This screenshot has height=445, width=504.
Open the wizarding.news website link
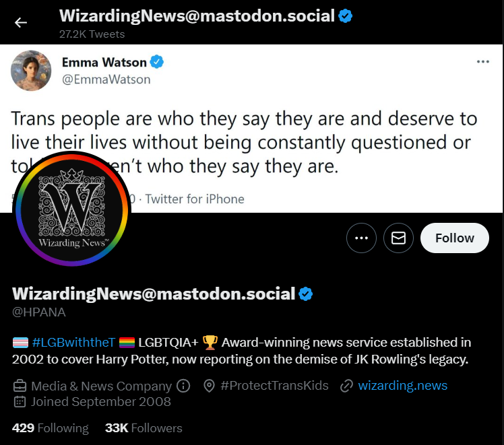coord(402,385)
